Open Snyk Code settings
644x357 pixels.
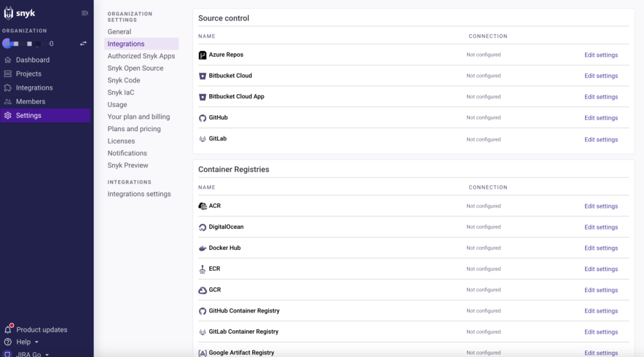[x=123, y=80]
